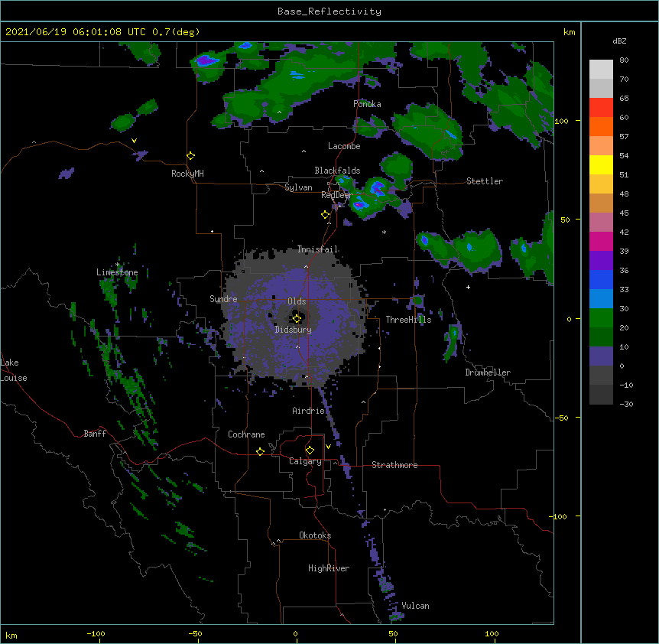Click the green echo cell near Drumheller

pyautogui.click(x=453, y=341)
